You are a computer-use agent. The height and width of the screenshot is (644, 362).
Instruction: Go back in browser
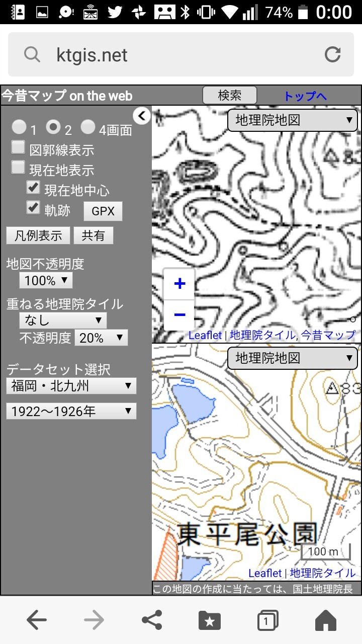[37, 620]
